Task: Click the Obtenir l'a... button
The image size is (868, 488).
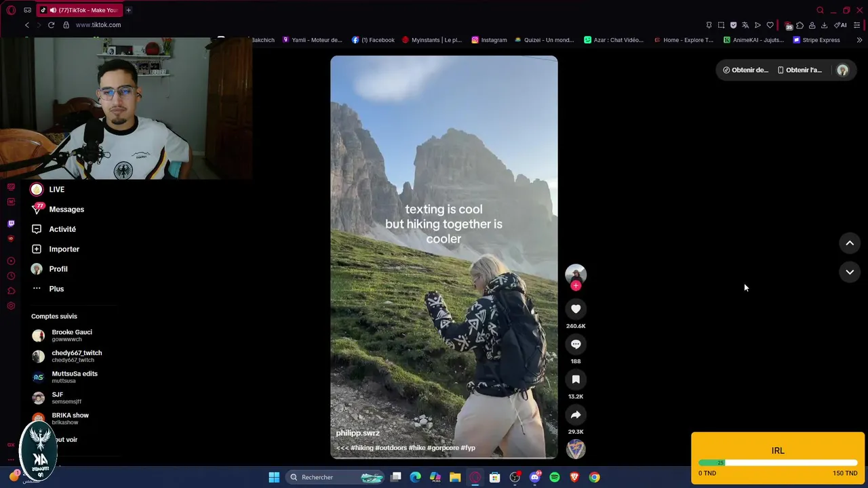Action: tap(800, 70)
